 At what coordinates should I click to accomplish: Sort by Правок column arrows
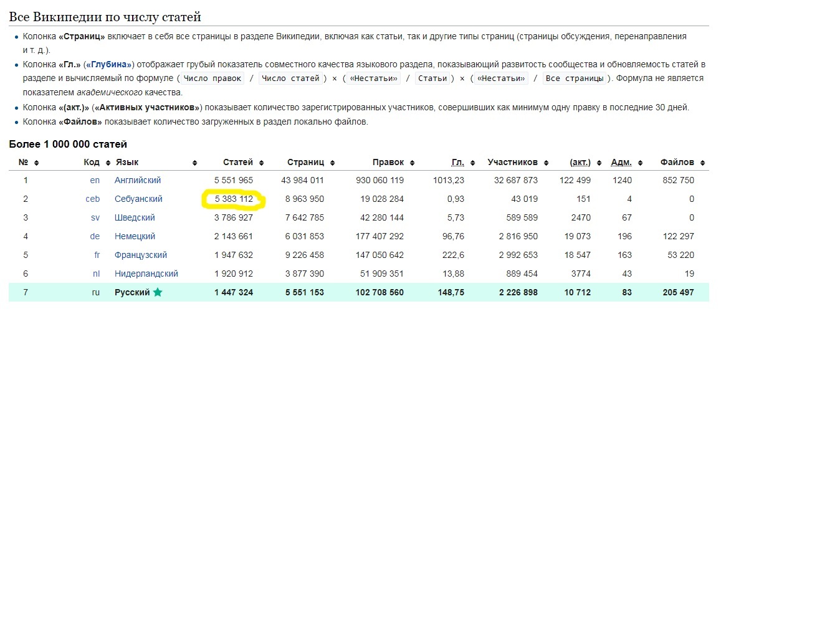coord(412,163)
